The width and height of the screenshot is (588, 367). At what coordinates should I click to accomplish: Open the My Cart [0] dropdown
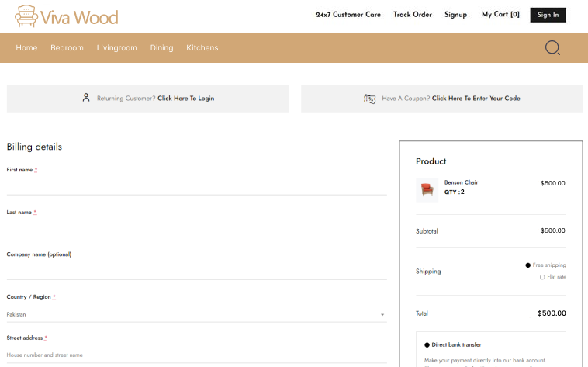point(500,15)
